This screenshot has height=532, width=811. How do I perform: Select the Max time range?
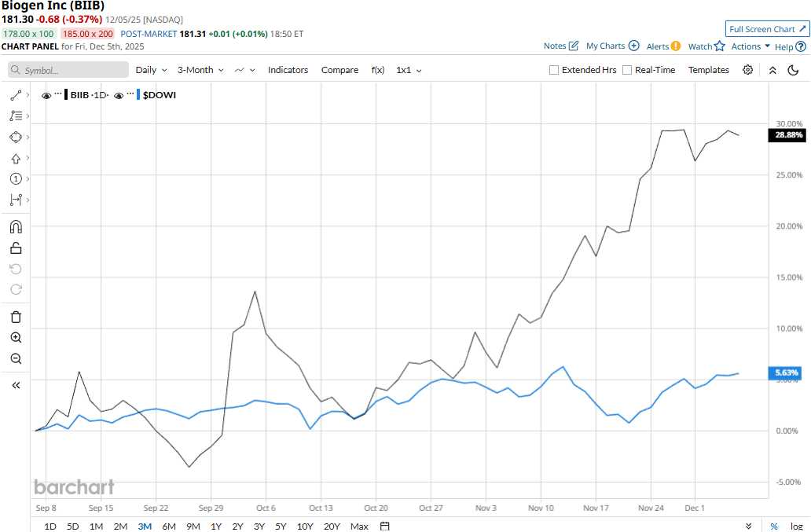coord(359,526)
